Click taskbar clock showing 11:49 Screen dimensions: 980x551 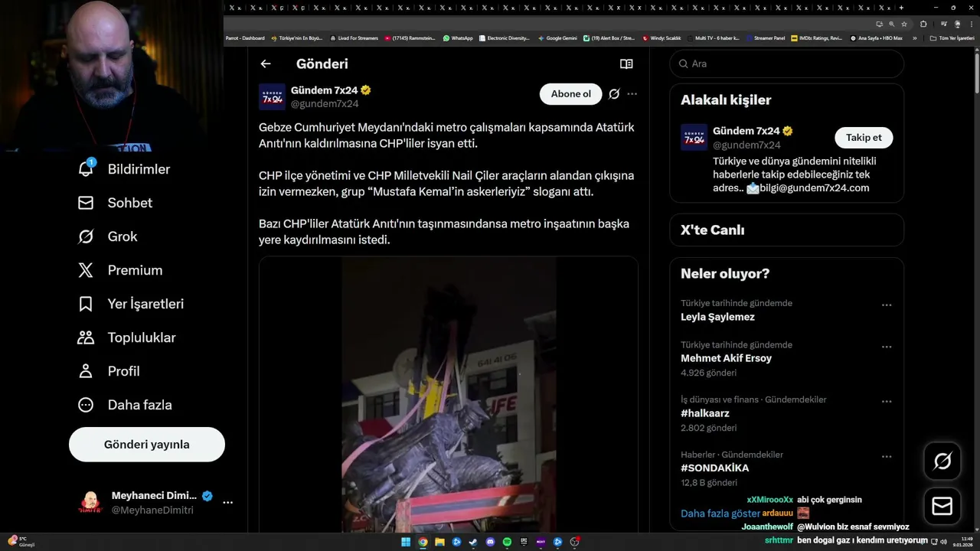962,542
